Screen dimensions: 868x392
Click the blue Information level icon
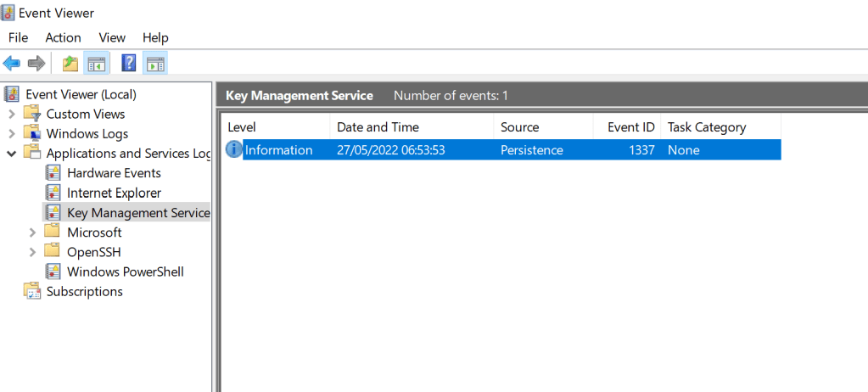pos(234,150)
